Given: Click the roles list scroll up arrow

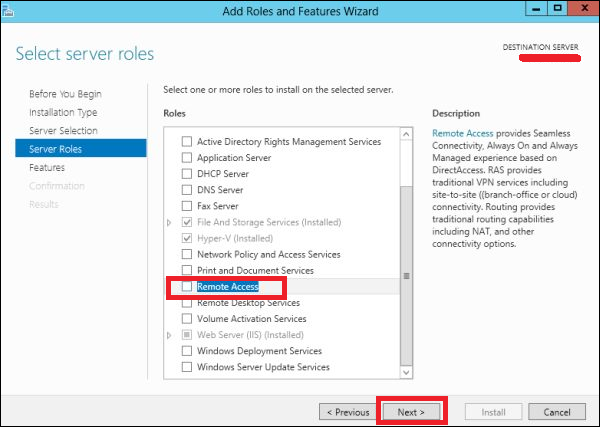Looking at the screenshot, I should coord(405,129).
